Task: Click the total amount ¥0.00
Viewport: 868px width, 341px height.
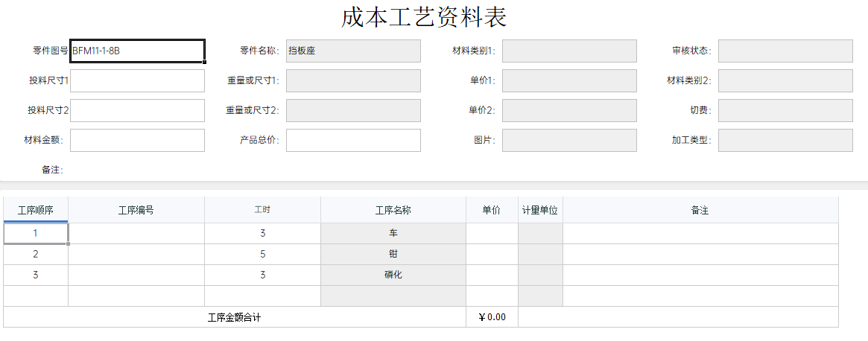Action: (x=492, y=317)
